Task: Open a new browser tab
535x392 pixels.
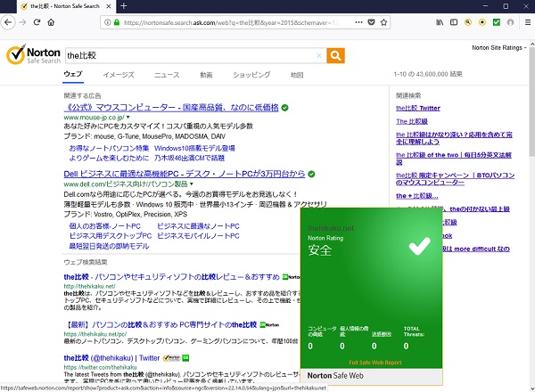Action: [124, 6]
